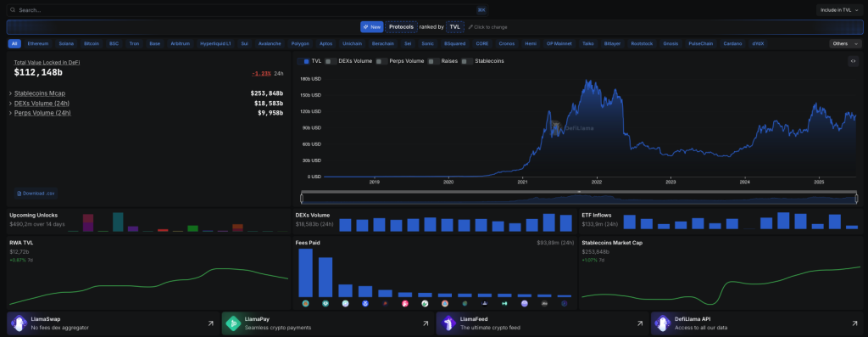Screen dimensions: 868x337
Task: Click the DefiLlama API llama logo
Action: point(662,323)
